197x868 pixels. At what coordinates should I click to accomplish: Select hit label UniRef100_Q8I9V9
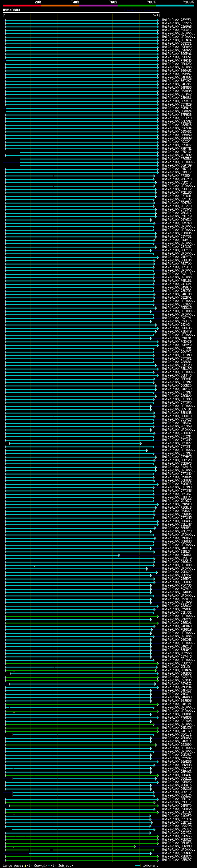coord(176,602)
